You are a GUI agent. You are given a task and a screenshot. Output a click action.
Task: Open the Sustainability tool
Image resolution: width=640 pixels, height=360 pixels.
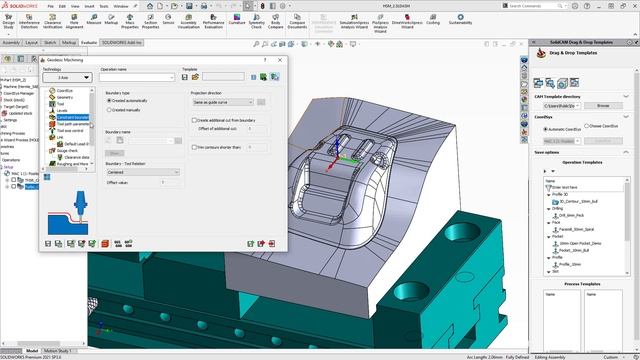point(460,20)
